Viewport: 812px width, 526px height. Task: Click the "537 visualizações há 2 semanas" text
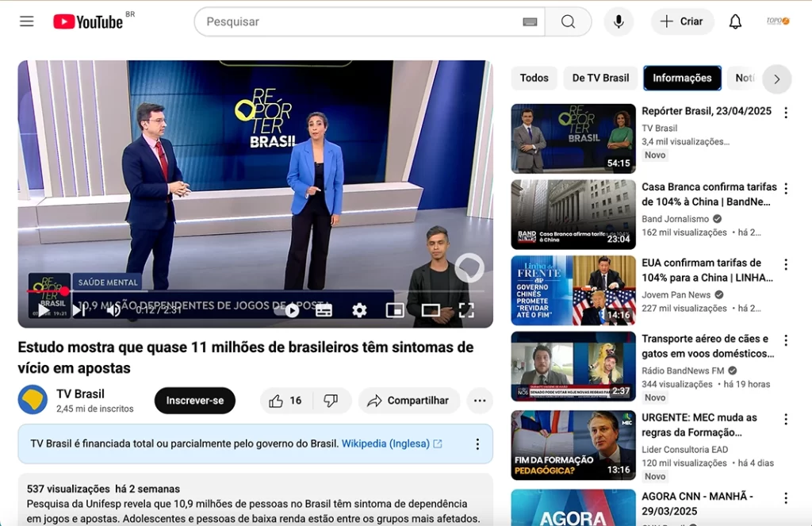[104, 489]
